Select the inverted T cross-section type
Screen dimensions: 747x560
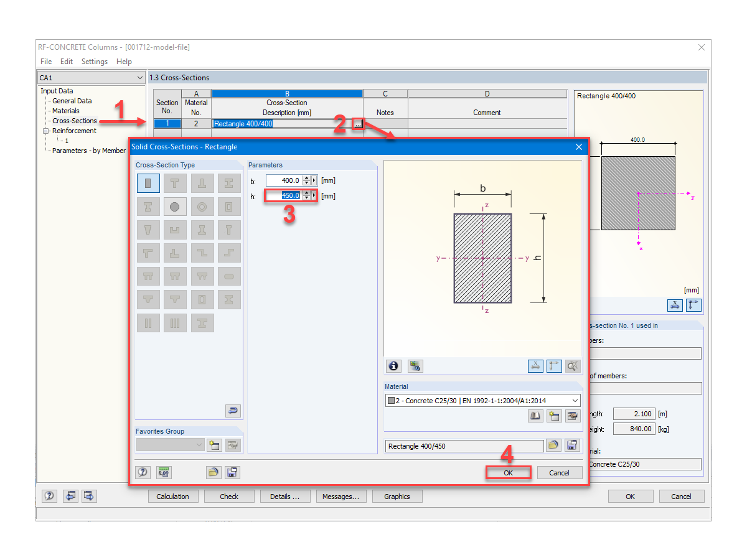pyautogui.click(x=202, y=183)
